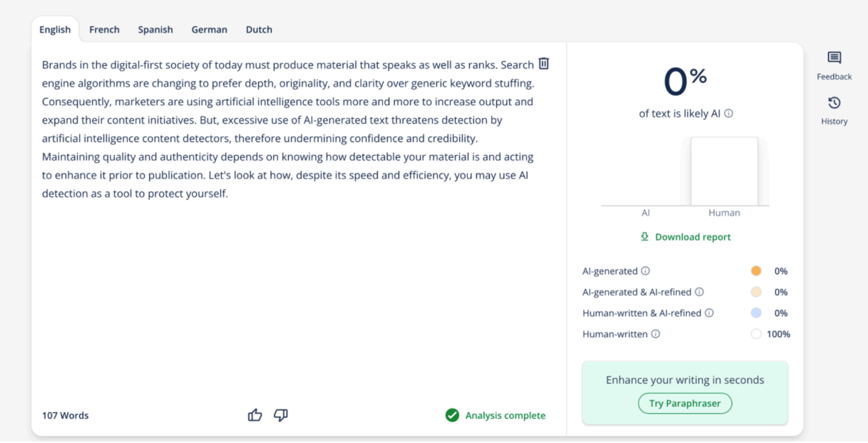Download the analysis report

click(x=686, y=237)
